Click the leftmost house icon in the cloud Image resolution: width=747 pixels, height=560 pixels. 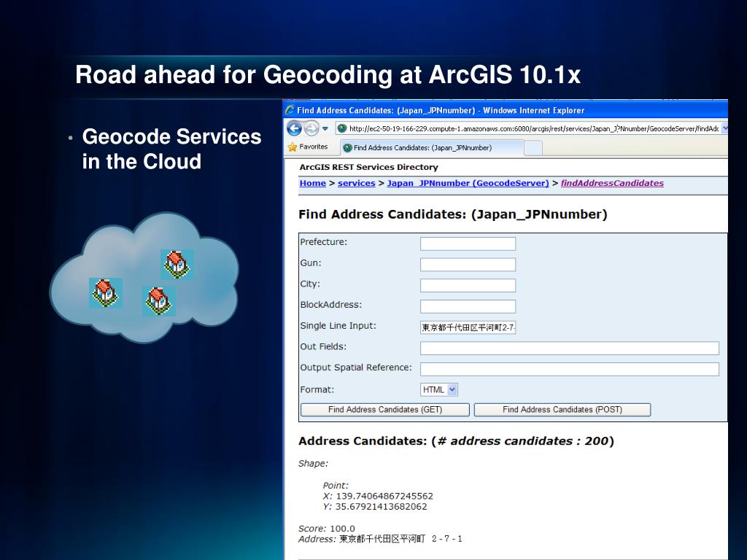[x=105, y=293]
